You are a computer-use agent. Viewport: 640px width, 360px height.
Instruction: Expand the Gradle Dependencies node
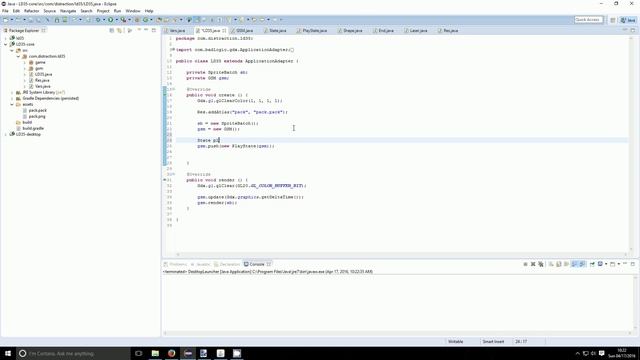pyautogui.click(x=12, y=98)
